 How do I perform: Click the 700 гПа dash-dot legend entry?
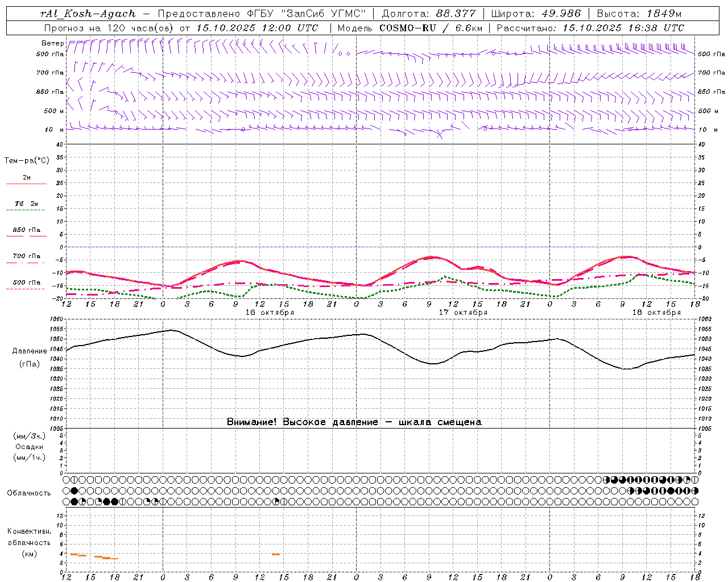click(x=26, y=256)
